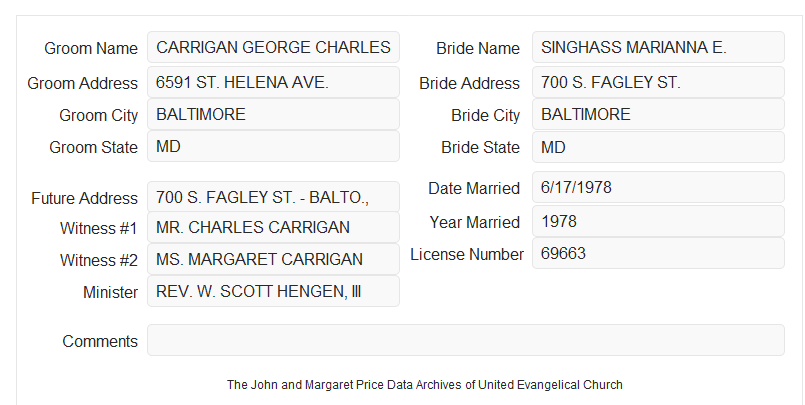The image size is (805, 405).
Task: Click the Groom Name field
Action: pyautogui.click(x=273, y=47)
